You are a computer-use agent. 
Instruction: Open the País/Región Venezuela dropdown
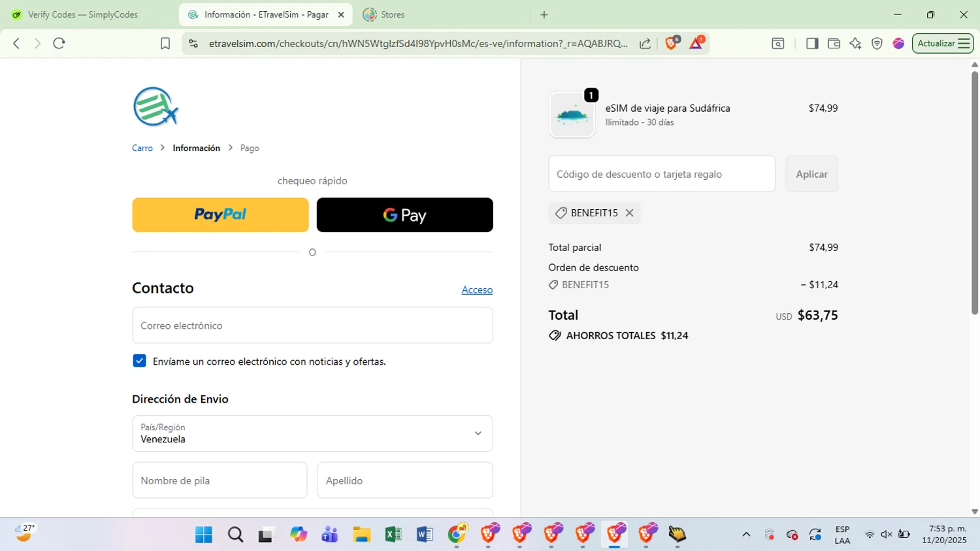pos(312,433)
